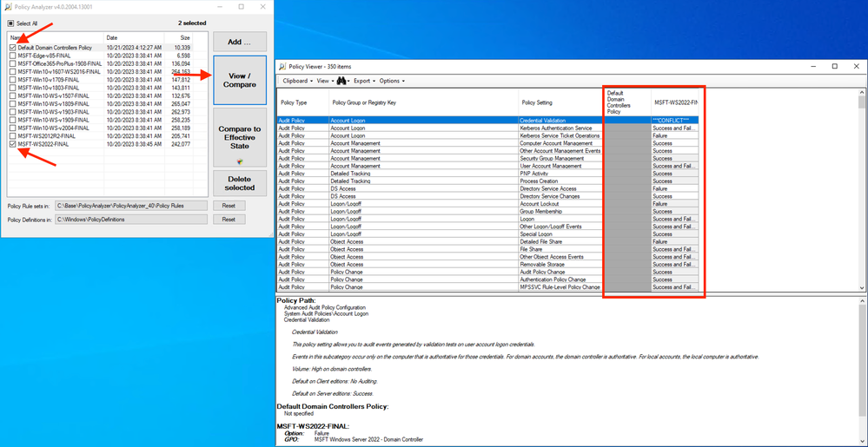868x447 pixels.
Task: Check the MSFT-Win10-v1709-FINAL checkbox
Action: click(x=13, y=80)
